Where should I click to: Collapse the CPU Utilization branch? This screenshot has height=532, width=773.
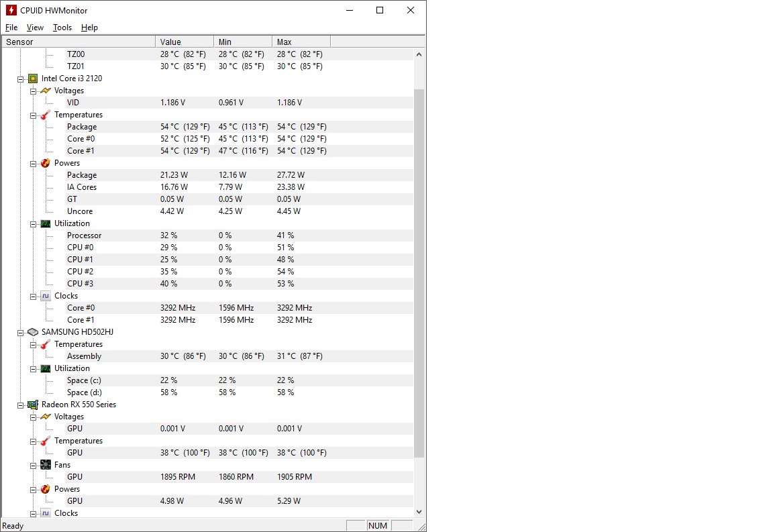33,224
